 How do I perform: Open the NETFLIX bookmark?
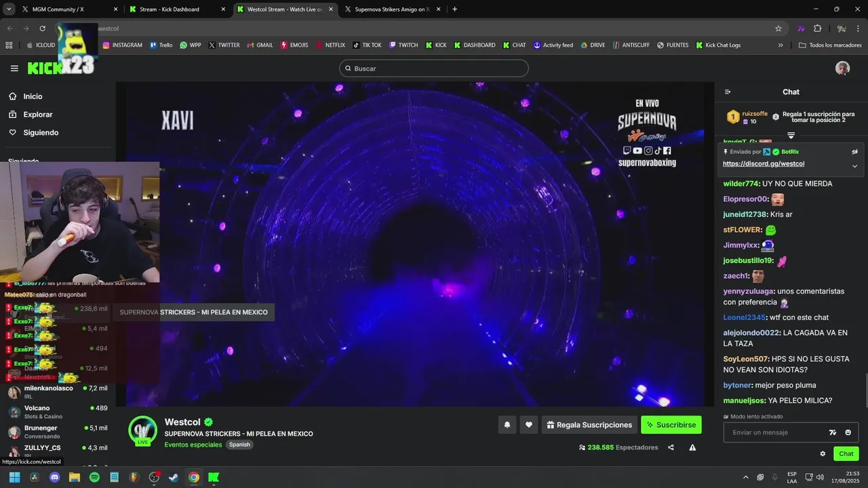tap(330, 45)
